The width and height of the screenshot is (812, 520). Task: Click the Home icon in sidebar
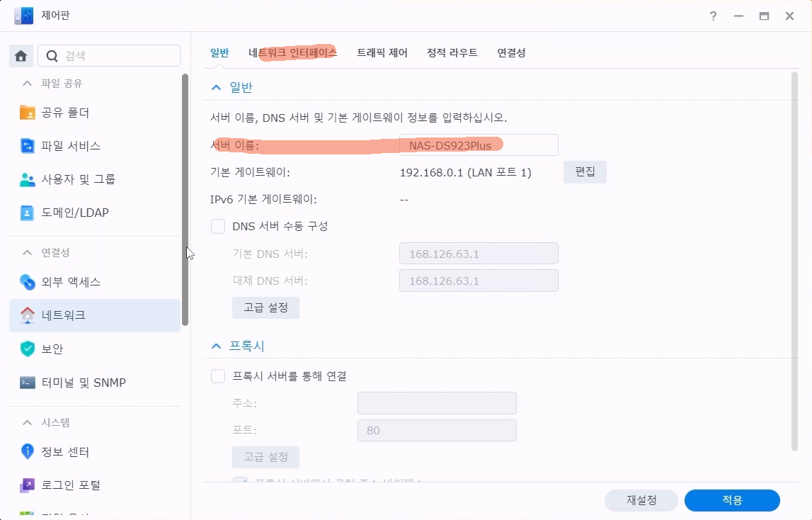pyautogui.click(x=21, y=56)
